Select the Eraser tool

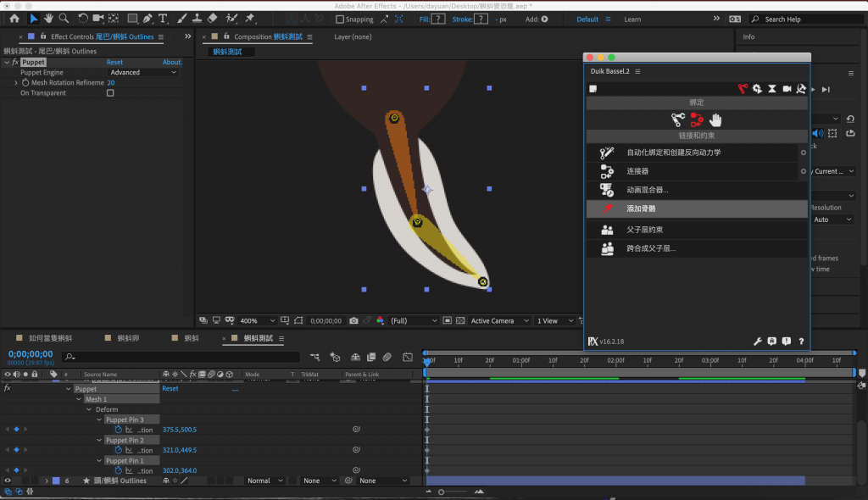[x=212, y=19]
